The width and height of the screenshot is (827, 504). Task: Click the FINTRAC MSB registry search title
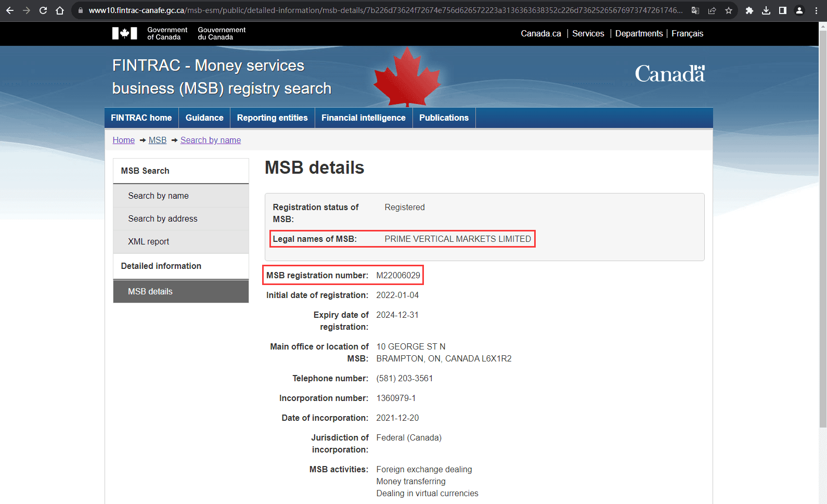(222, 77)
